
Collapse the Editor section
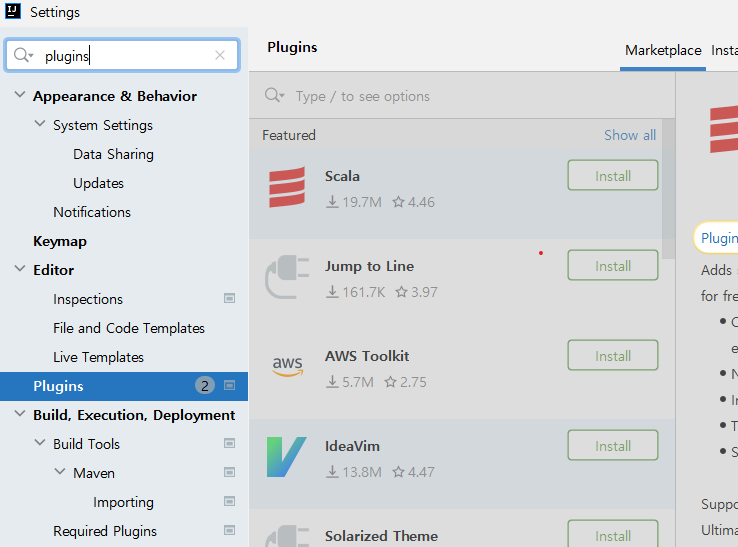coord(20,269)
